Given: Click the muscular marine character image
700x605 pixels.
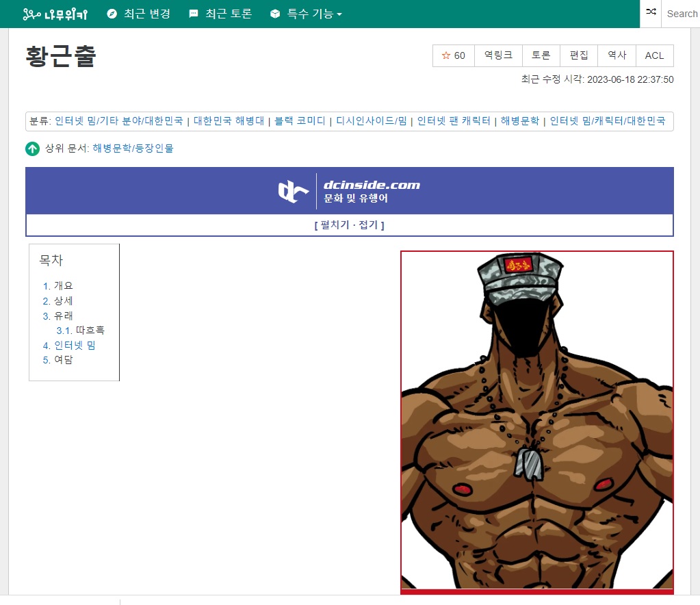Looking at the screenshot, I should coord(537,420).
